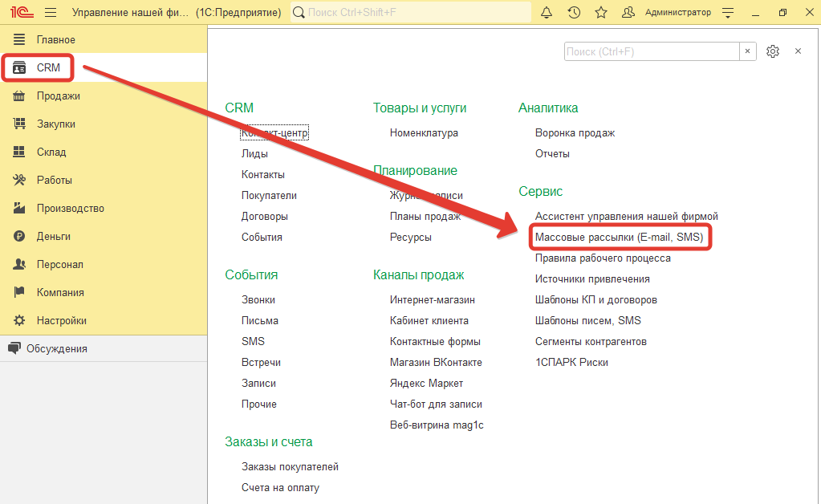The width and height of the screenshot is (821, 504).
Task: Open Лиды in the CRM group
Action: tap(254, 154)
